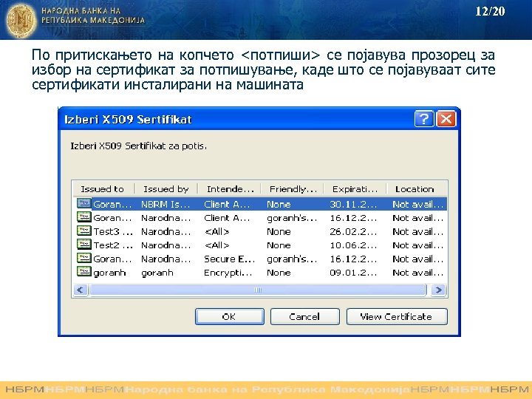Viewport: 532px width, 399px height.
Task: Click the Not avail... cell in the 09.01 row
Action: [x=418, y=273]
